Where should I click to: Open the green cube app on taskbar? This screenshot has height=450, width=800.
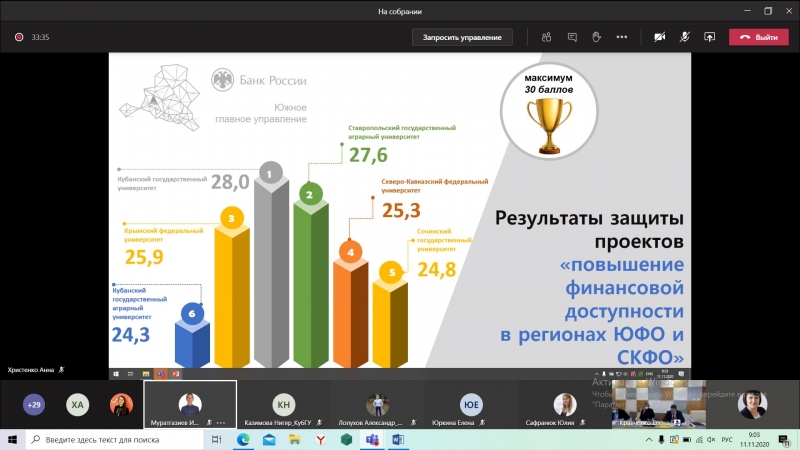point(346,439)
